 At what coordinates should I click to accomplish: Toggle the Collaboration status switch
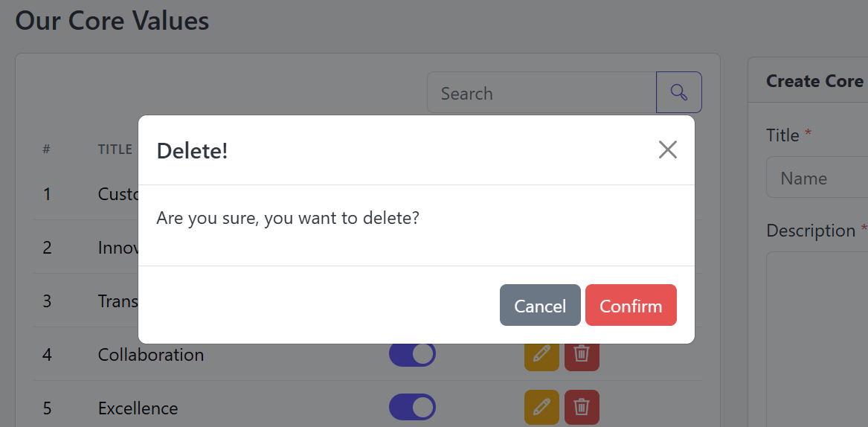click(x=412, y=354)
